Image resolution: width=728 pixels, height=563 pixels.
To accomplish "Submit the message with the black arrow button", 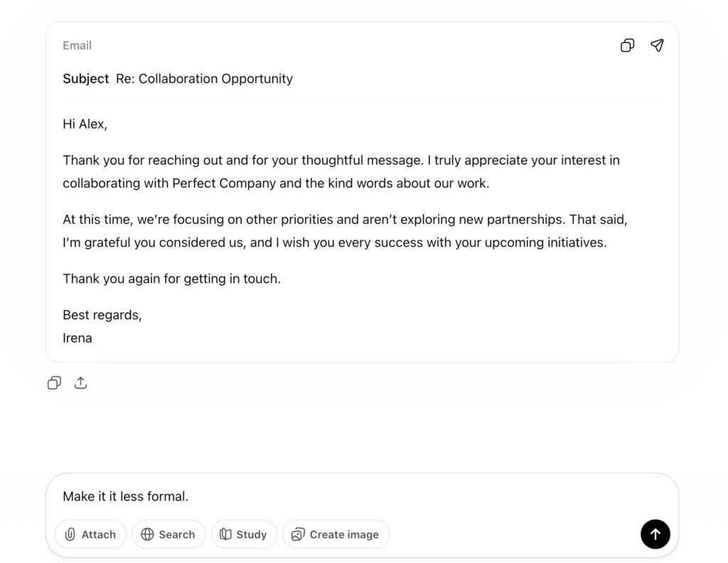I will [655, 535].
